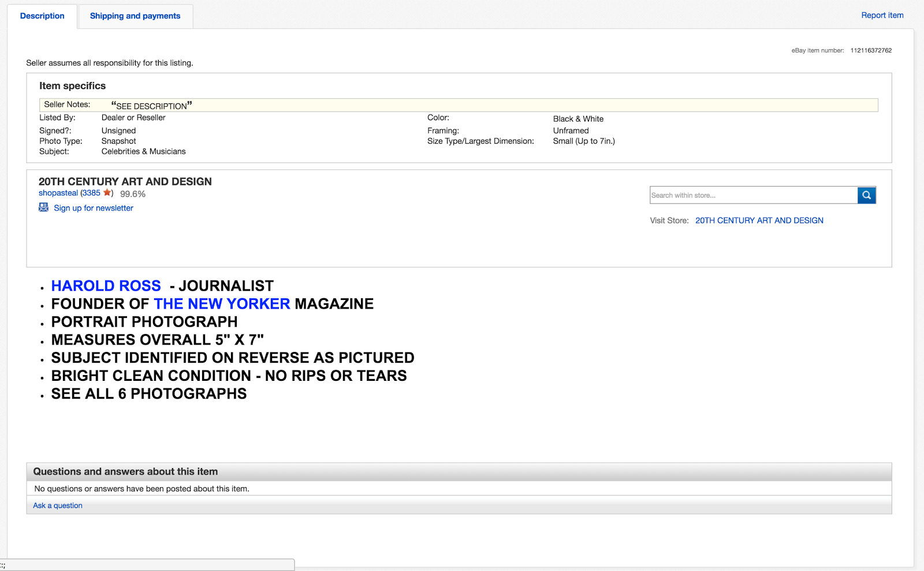Click the PORTRAIT PHOTOGRAPH bullet text
This screenshot has width=924, height=571.
click(x=144, y=322)
